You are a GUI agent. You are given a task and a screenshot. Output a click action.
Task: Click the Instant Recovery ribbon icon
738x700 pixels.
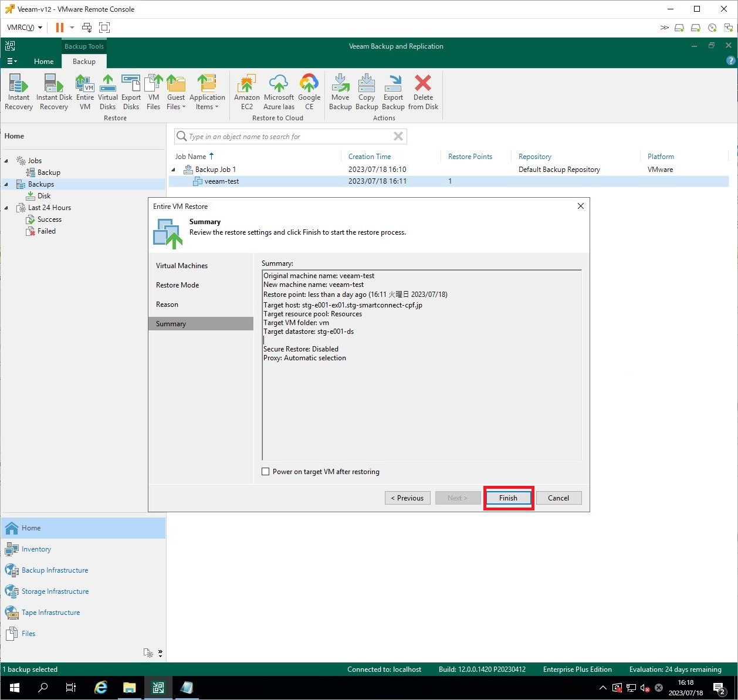(19, 92)
